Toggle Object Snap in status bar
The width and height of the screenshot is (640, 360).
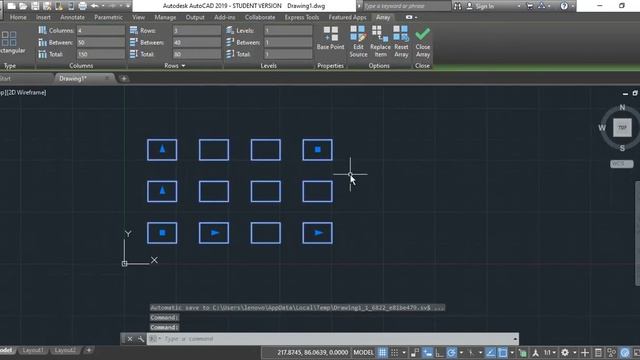(502, 352)
